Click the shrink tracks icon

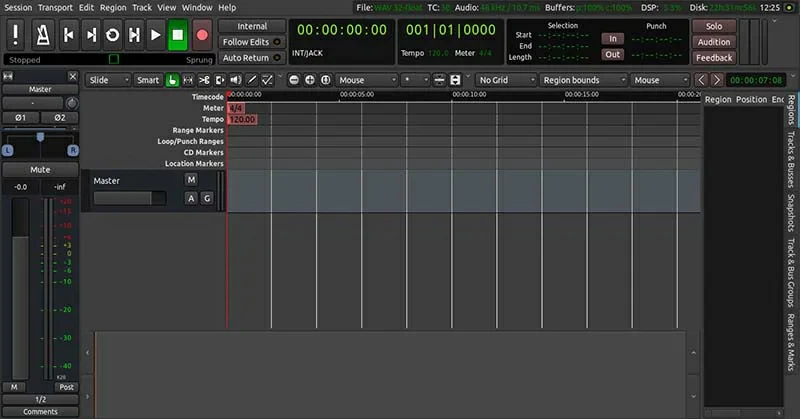point(439,80)
